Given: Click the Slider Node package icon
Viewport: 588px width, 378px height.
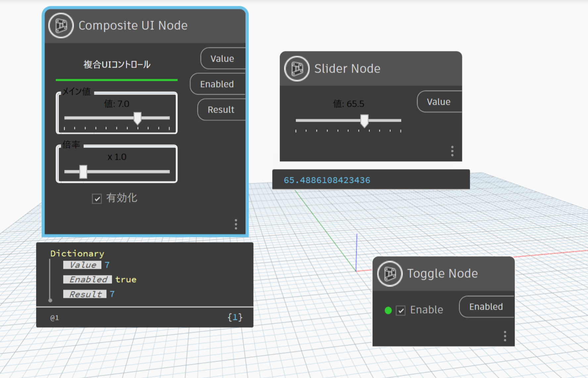Looking at the screenshot, I should [297, 68].
